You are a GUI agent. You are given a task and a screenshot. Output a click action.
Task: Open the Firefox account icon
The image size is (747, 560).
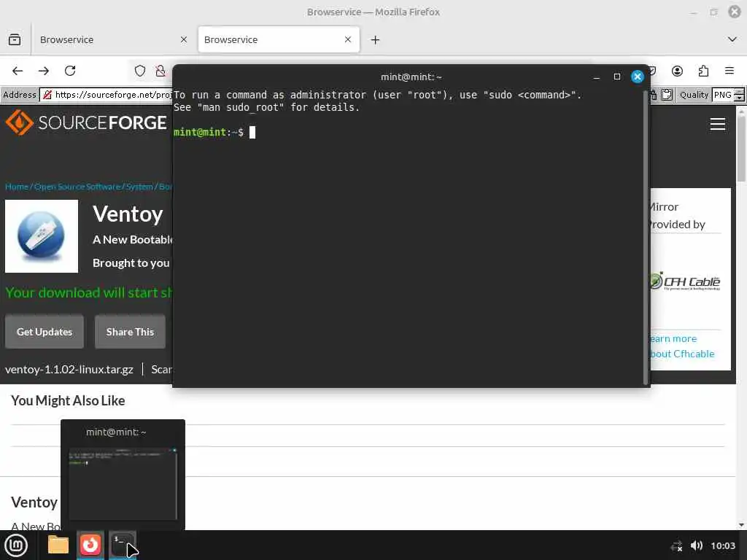click(x=677, y=71)
